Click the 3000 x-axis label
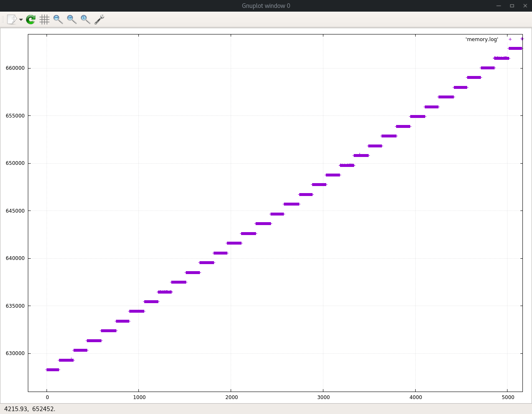532x414 pixels. pos(323,397)
